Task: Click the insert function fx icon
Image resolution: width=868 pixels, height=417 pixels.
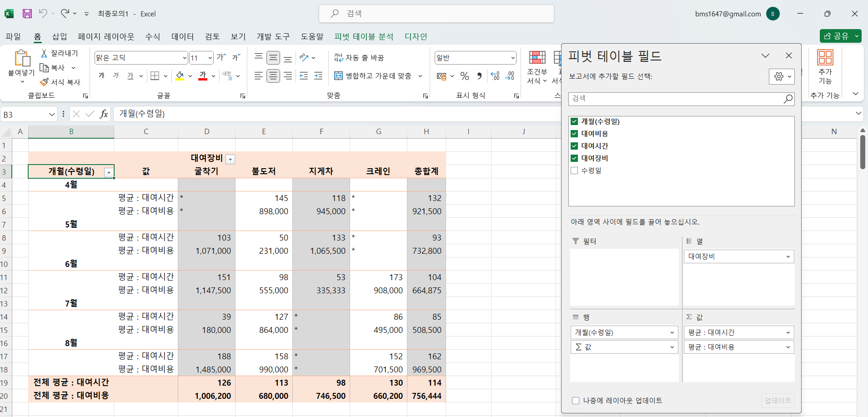Action: (104, 114)
